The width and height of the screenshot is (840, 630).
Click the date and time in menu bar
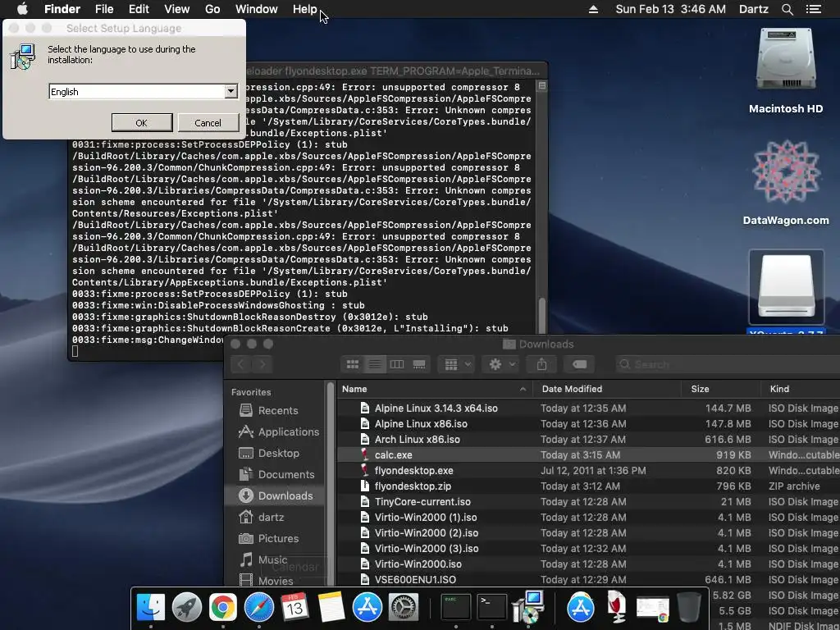pyautogui.click(x=671, y=9)
